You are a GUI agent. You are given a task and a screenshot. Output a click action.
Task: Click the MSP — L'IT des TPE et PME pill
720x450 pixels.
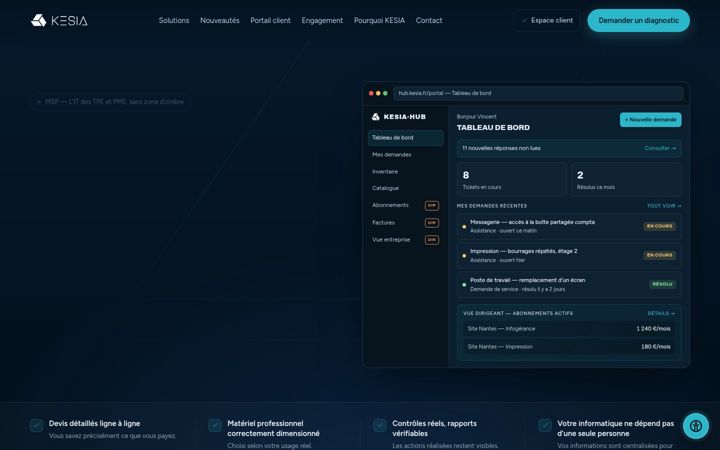[x=110, y=101]
